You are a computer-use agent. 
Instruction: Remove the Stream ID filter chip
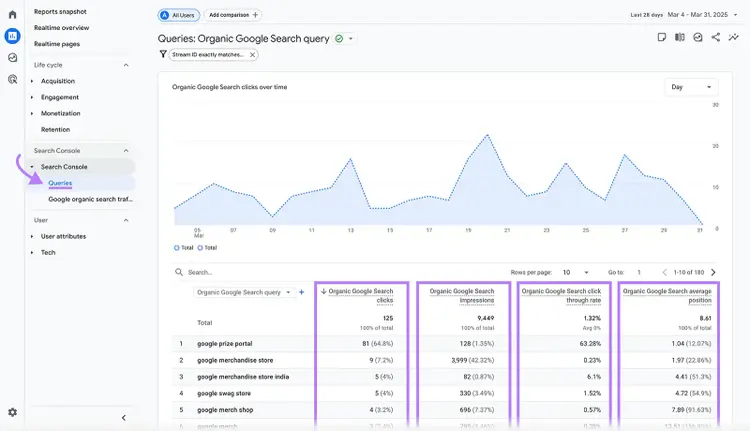click(252, 55)
